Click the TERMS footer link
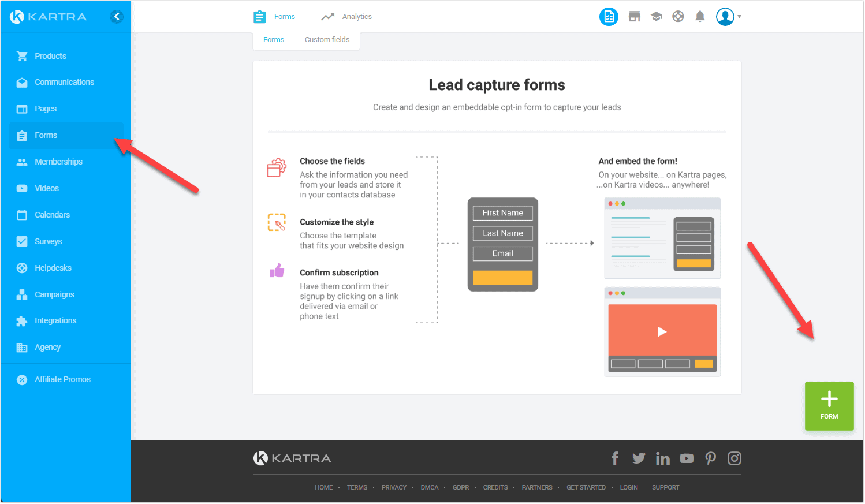865x504 pixels. click(357, 488)
